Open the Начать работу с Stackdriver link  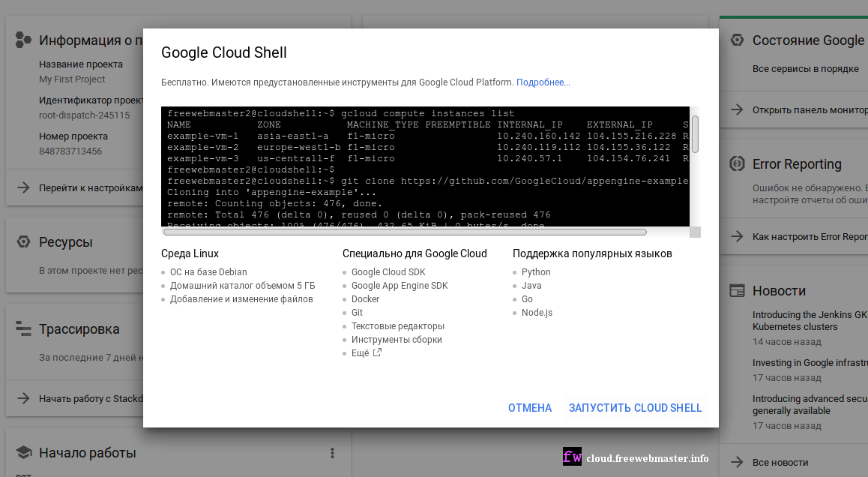point(91,398)
